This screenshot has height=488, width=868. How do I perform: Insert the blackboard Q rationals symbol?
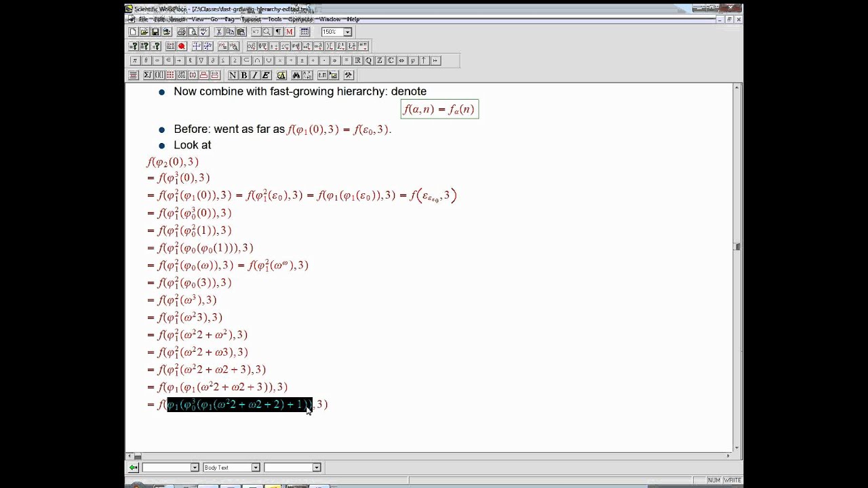369,60
